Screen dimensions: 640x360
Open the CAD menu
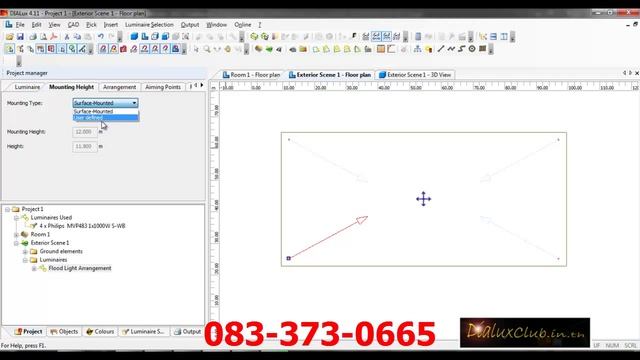pos(73,25)
